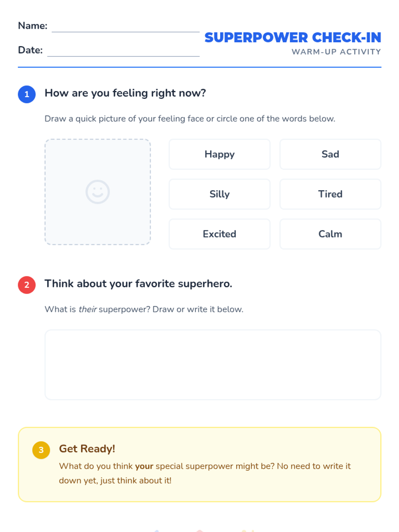Click the Warm-Up Activity subtitle

336,52
